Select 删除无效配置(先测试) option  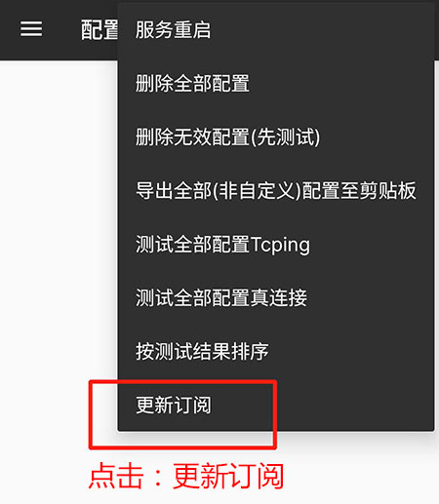click(276, 136)
